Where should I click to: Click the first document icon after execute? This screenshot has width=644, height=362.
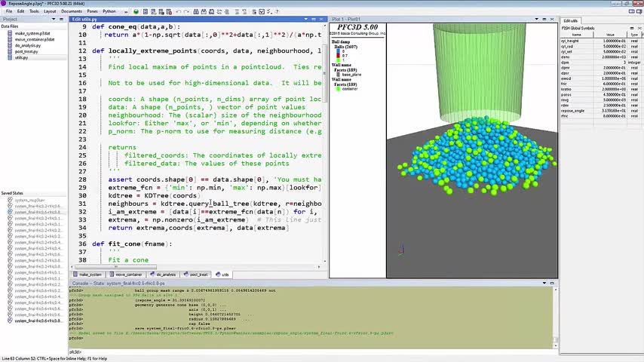click(x=146, y=11)
